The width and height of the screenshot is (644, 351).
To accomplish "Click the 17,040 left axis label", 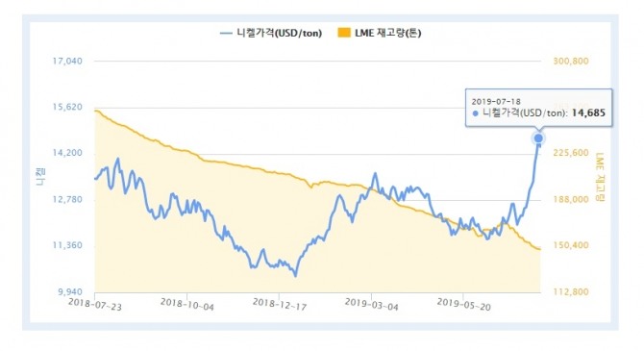I will point(67,62).
